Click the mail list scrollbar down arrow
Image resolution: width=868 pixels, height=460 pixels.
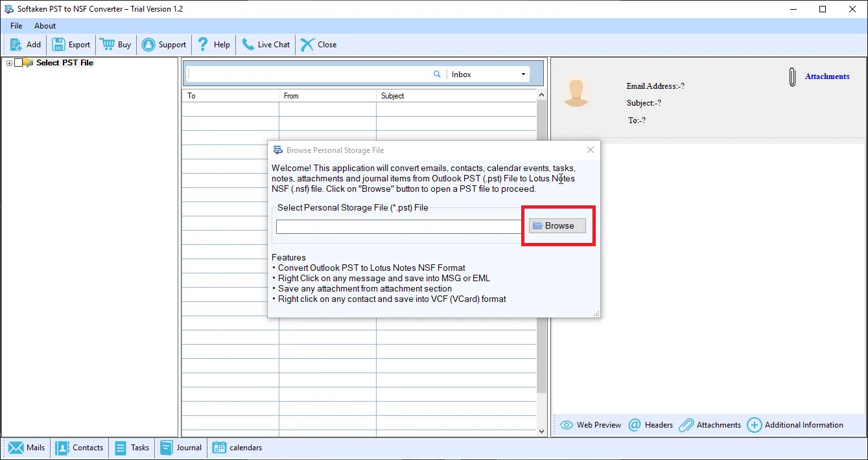542,431
